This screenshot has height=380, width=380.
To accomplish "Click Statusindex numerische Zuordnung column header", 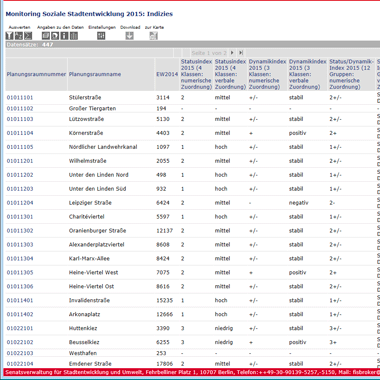I will (x=196, y=74).
